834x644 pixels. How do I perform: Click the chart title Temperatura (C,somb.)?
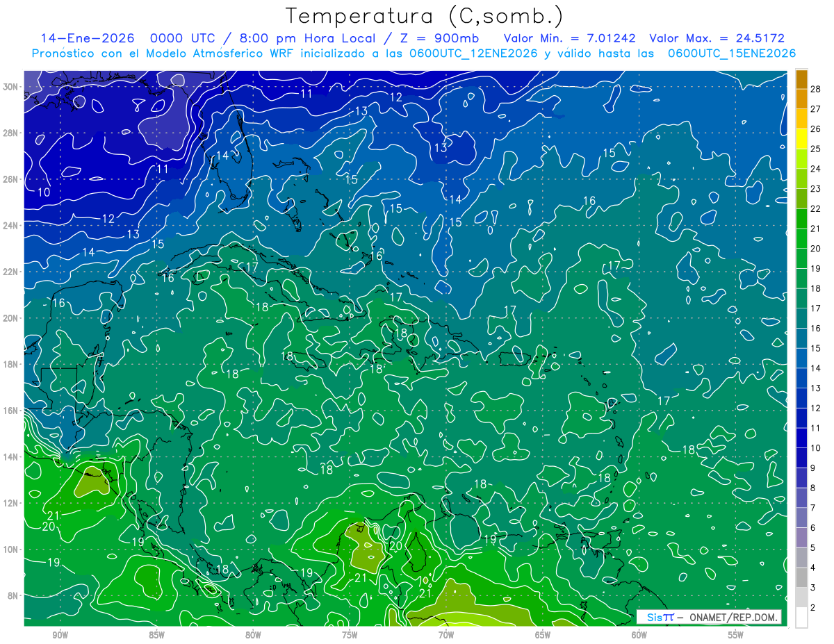coord(425,16)
